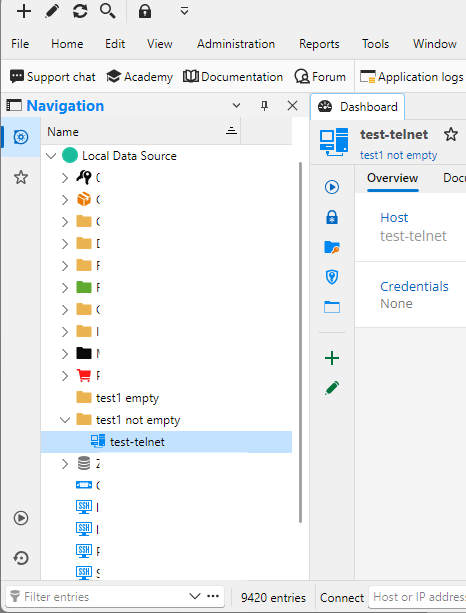Viewport: 466px width, 613px height.
Task: Click the blue folder outline icon in dashboard
Action: [332, 307]
